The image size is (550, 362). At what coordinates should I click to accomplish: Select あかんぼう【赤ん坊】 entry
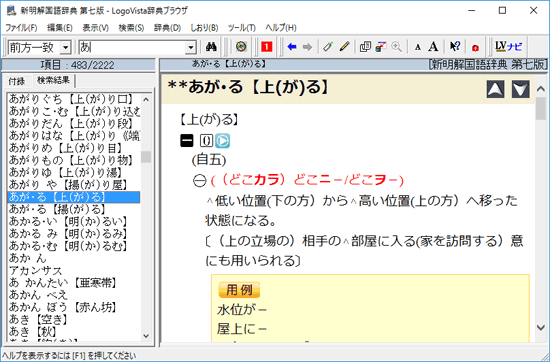pos(74,307)
